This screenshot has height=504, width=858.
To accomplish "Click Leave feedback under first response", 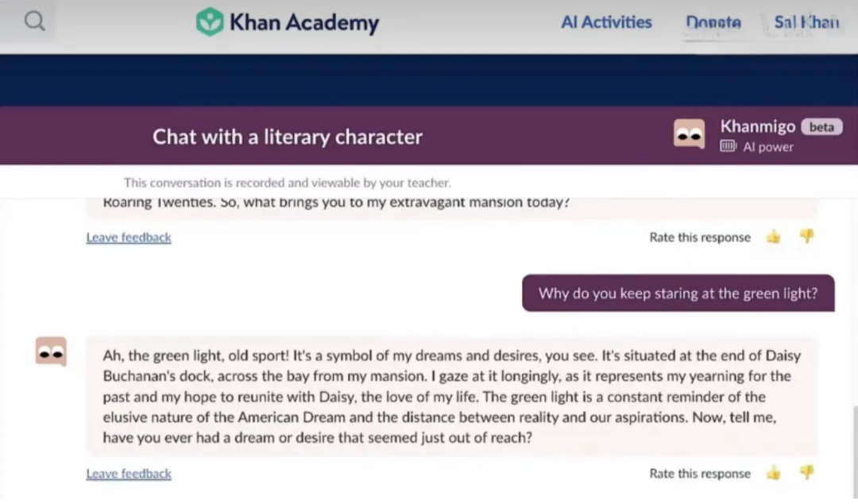I will point(129,237).
